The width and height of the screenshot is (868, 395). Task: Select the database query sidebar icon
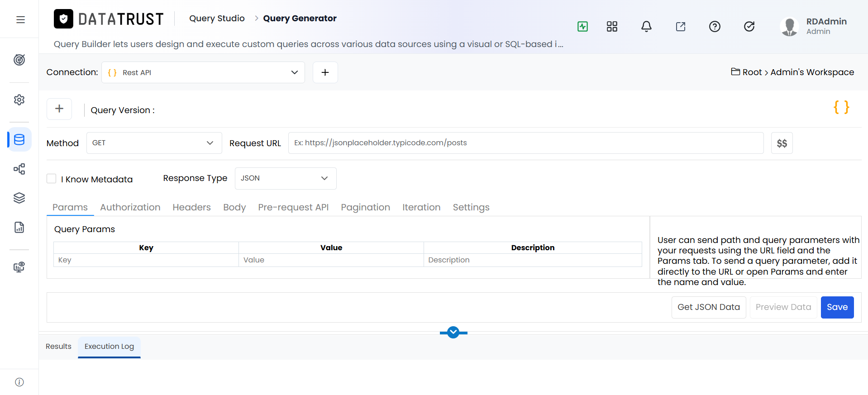tap(19, 139)
